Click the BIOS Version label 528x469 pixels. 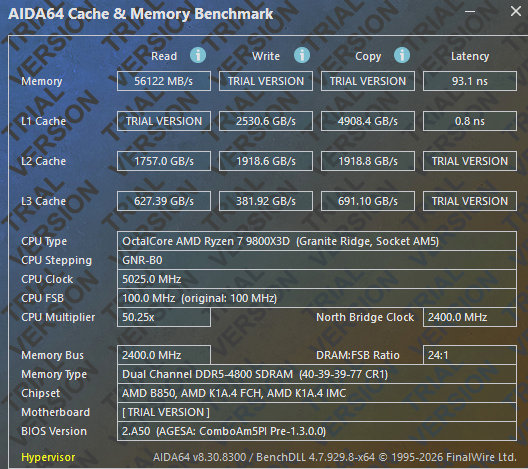(x=54, y=431)
